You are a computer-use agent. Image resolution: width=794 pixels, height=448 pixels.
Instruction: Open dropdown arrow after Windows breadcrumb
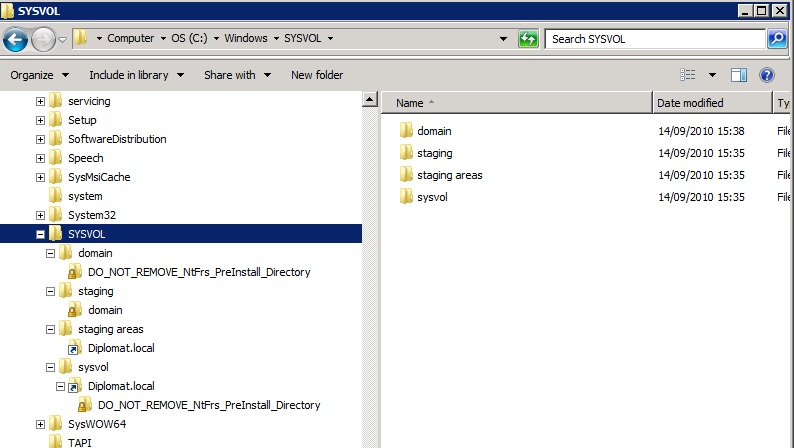pyautogui.click(x=276, y=38)
